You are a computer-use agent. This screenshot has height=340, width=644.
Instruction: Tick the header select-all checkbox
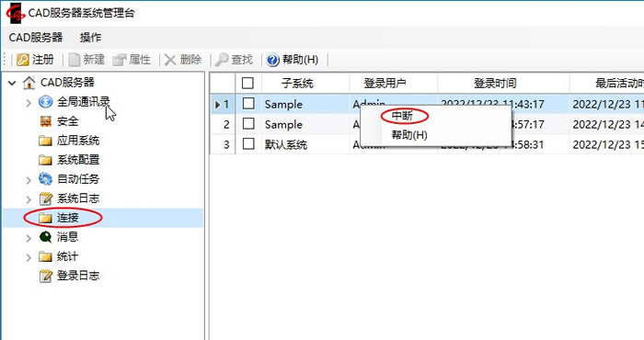247,83
